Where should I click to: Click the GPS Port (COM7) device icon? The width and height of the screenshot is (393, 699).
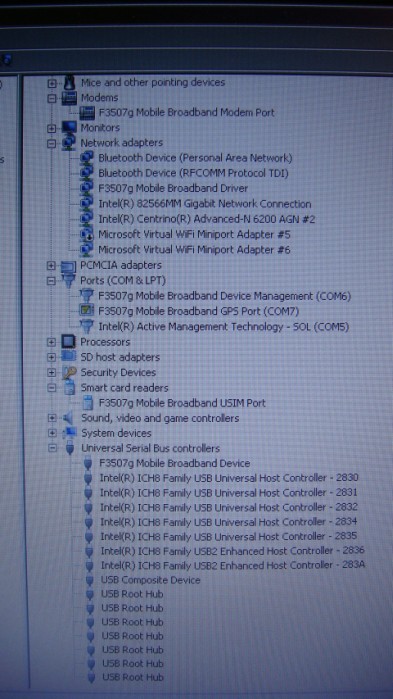coord(86,311)
